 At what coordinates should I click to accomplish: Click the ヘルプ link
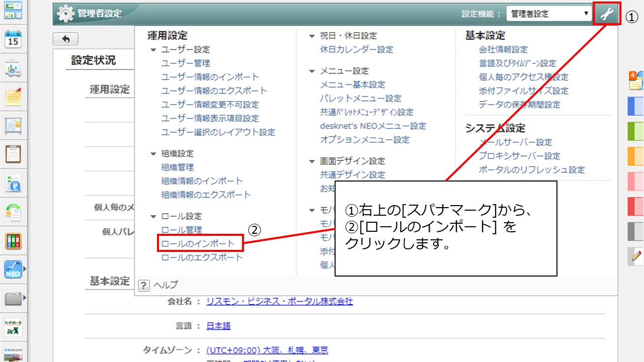pos(166,286)
